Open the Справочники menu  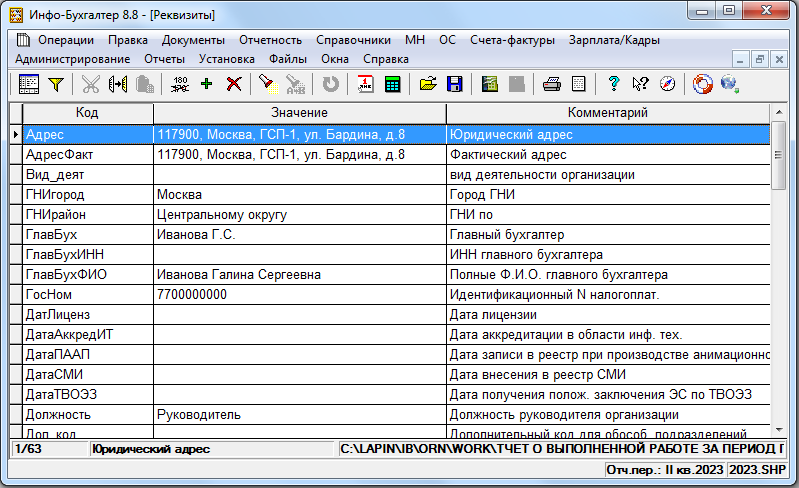[353, 40]
